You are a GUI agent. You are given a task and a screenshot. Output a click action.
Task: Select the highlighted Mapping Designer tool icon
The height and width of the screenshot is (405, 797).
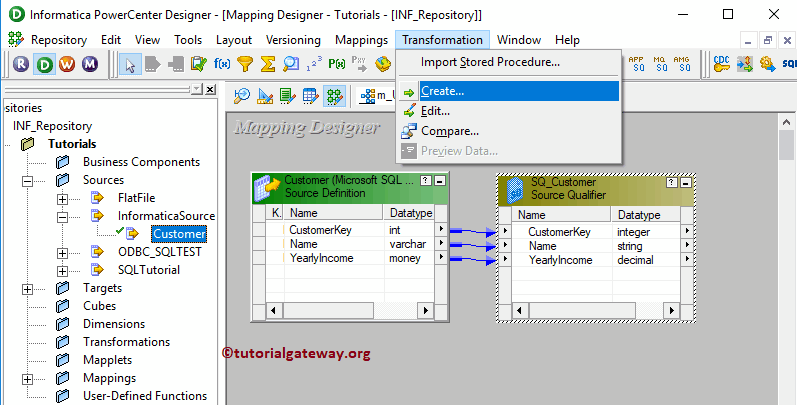[334, 96]
